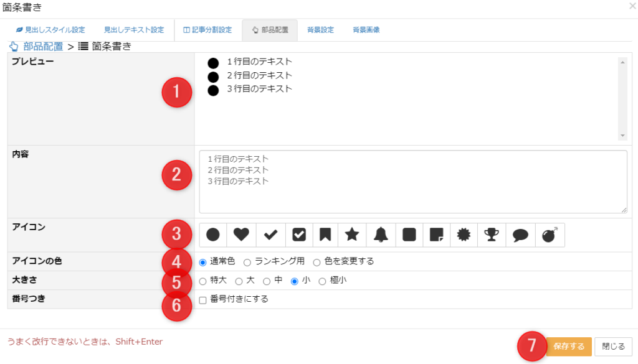Choose the trophy bullet icon

(492, 235)
